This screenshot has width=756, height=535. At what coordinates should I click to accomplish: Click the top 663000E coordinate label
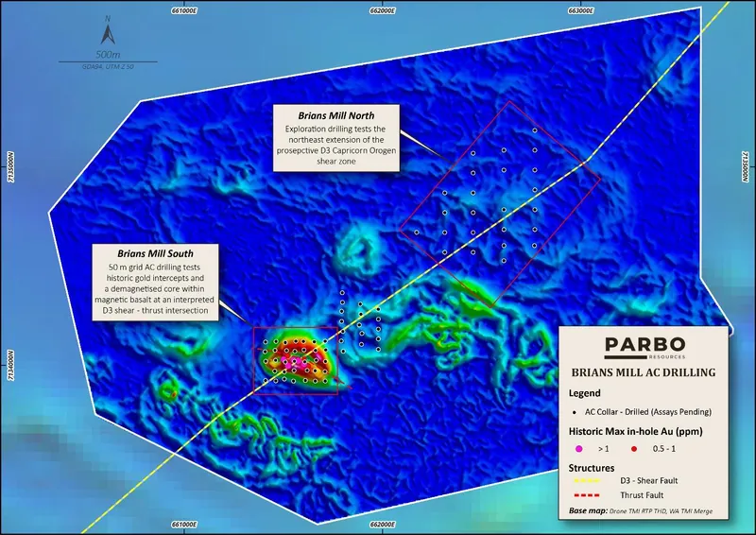pyautogui.click(x=581, y=10)
